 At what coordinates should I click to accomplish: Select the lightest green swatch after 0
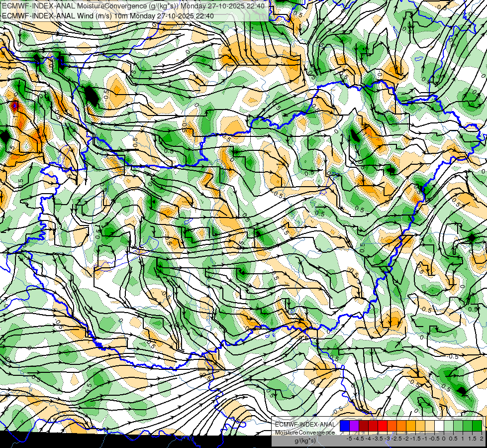coord(449,426)
